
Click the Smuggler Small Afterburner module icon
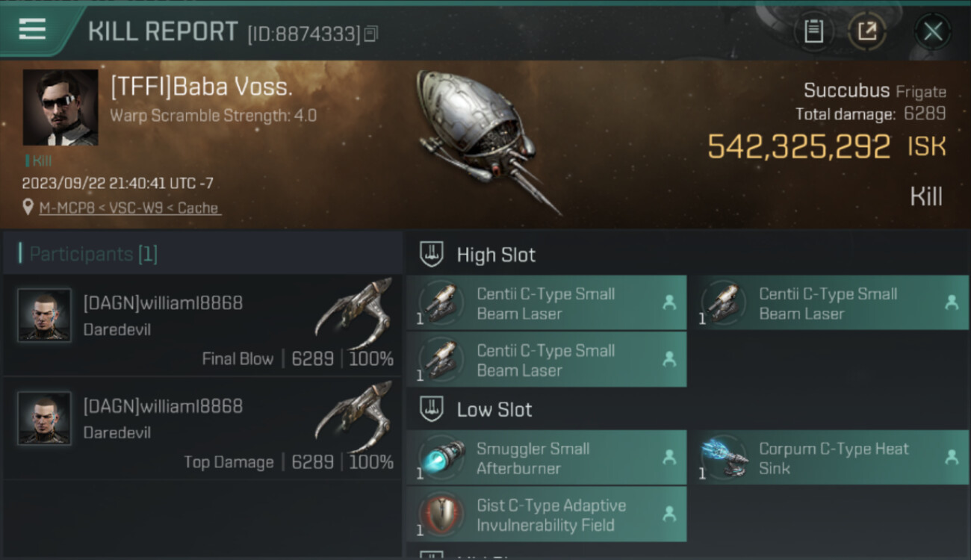click(440, 458)
